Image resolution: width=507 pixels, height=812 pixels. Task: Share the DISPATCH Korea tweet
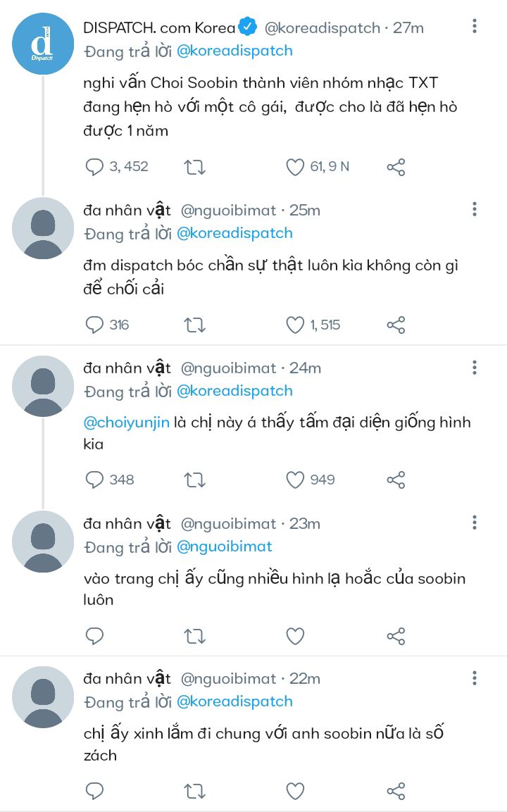396,167
